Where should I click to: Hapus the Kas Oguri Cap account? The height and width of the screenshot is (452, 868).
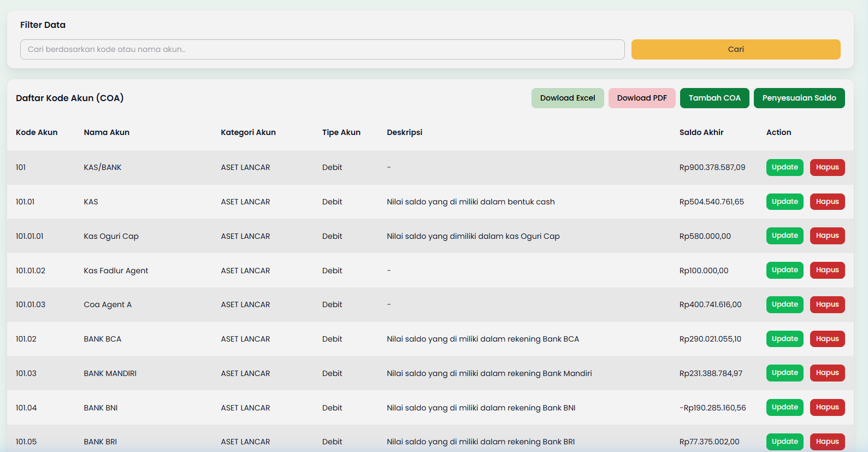(827, 236)
